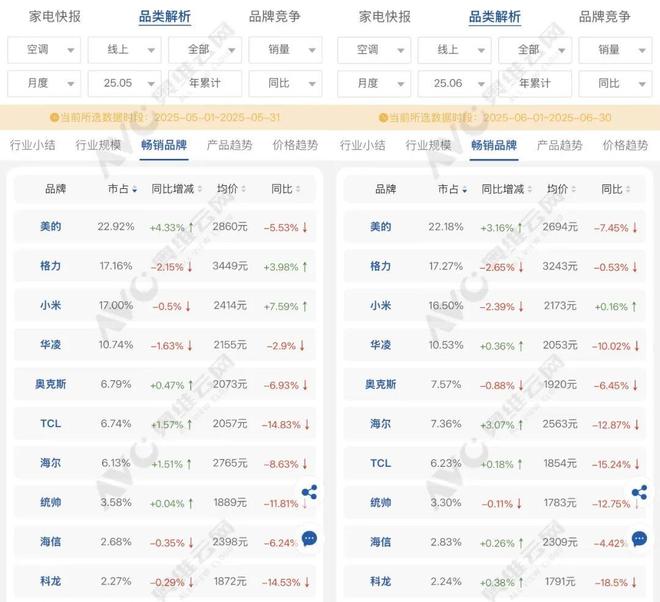This screenshot has width=660, height=602.
Task: Open 价格趋势 sub-tab in right panel
Action: tap(625, 145)
